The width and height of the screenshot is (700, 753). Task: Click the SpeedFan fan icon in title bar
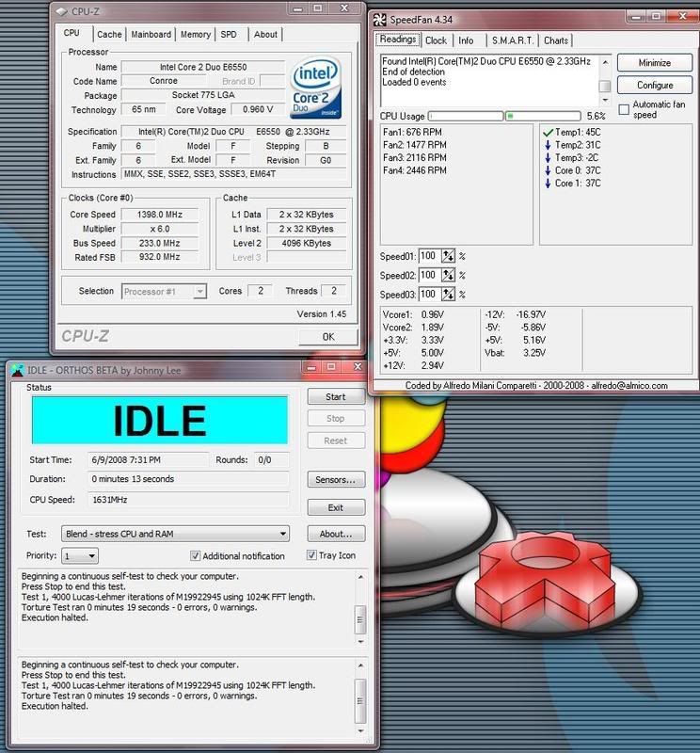point(380,20)
